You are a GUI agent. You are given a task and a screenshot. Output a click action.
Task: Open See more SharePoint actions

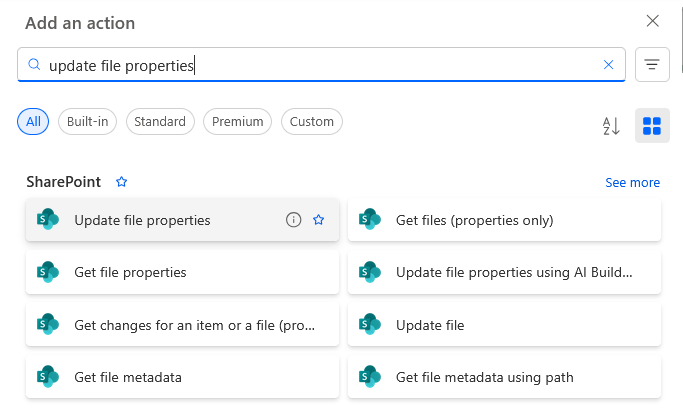coord(632,182)
